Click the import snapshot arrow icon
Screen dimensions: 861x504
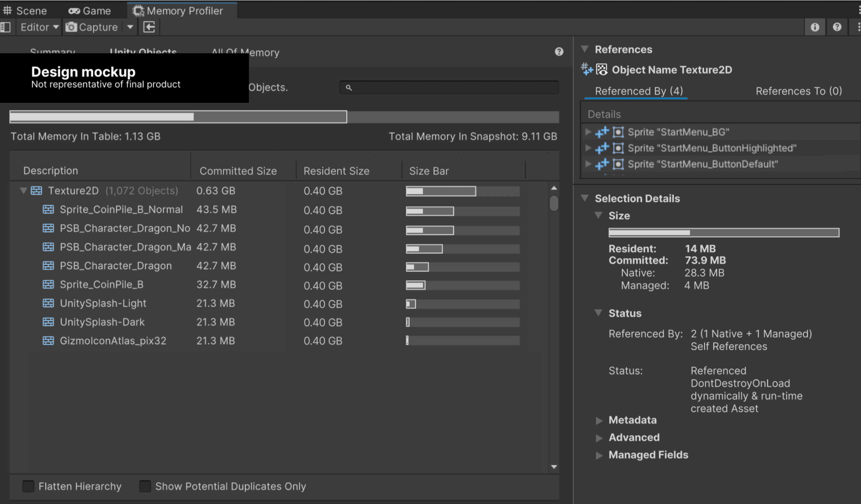[x=149, y=27]
